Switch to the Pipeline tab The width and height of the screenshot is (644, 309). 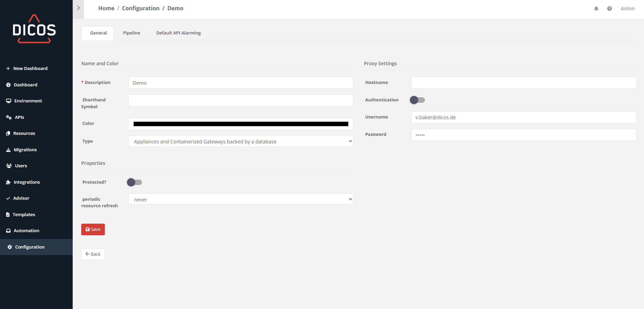tap(131, 33)
